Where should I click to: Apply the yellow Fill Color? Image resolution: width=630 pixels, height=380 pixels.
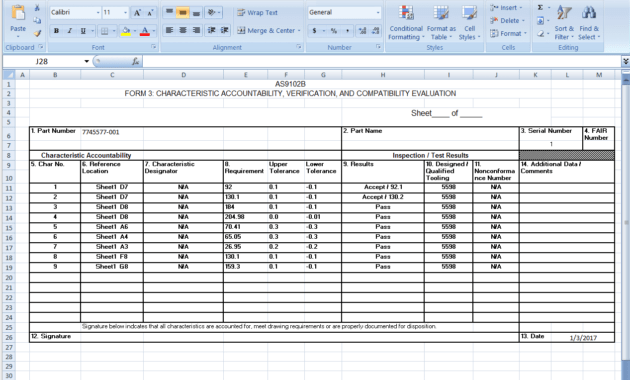(126, 31)
